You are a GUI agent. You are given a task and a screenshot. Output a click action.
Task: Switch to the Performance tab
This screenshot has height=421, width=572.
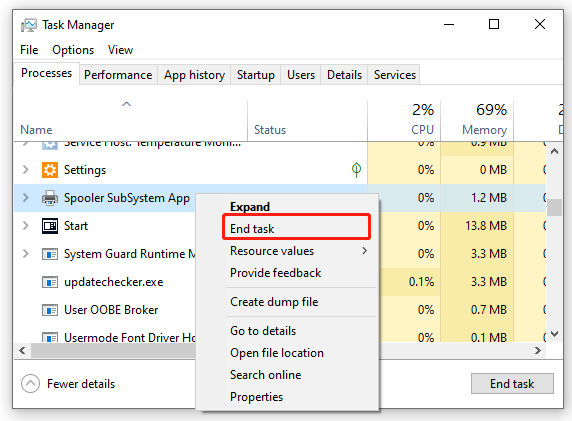pos(118,75)
